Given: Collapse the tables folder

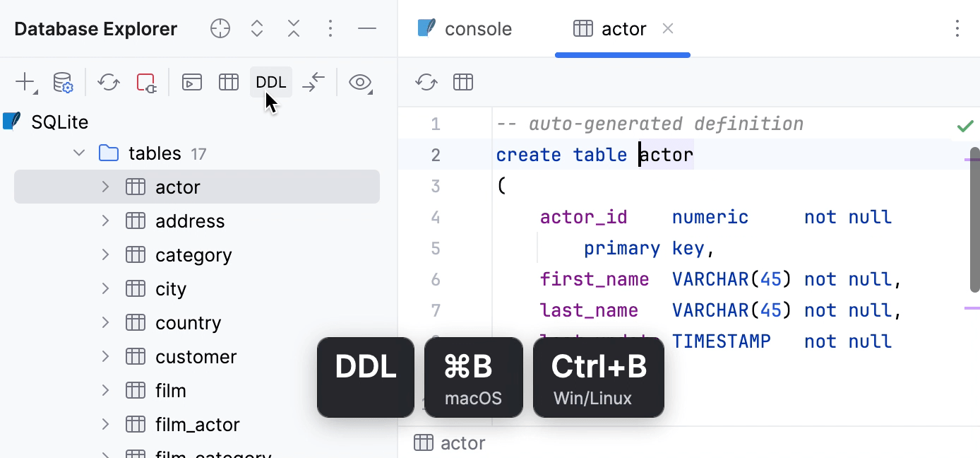Looking at the screenshot, I should pos(78,153).
